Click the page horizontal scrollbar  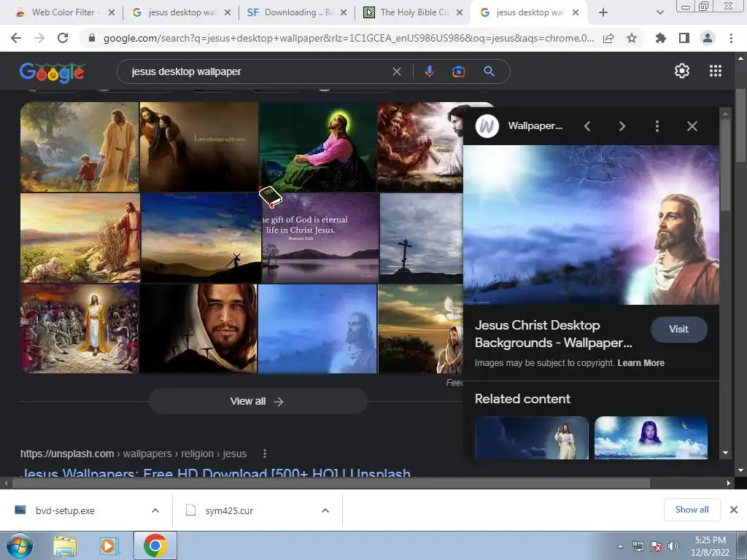[331, 483]
